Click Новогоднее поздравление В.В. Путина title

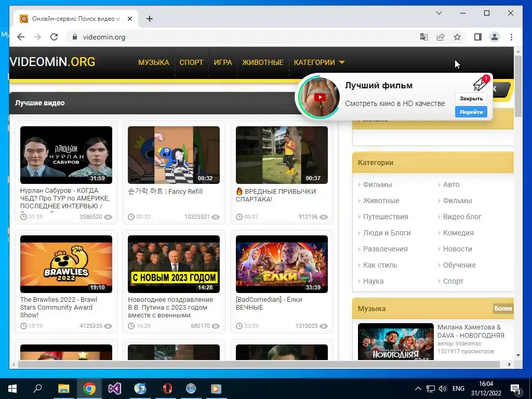(170, 308)
